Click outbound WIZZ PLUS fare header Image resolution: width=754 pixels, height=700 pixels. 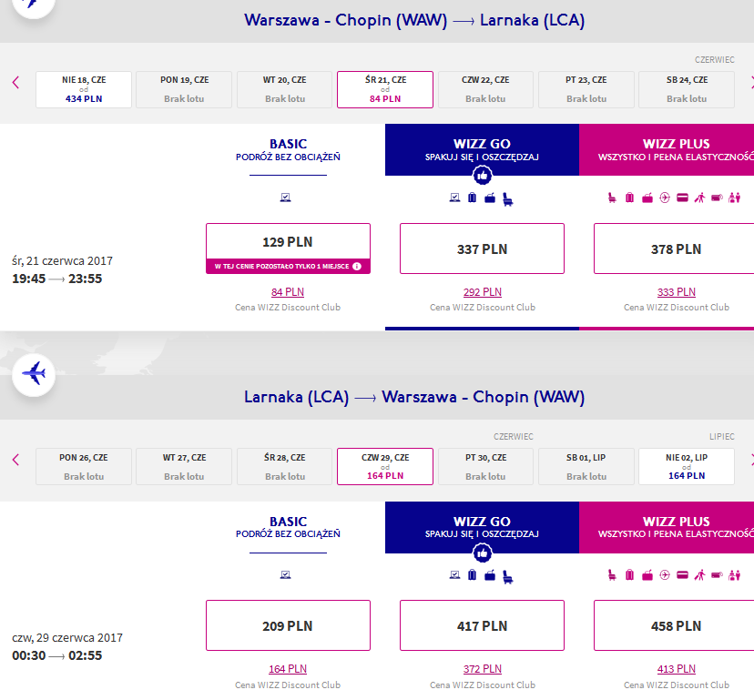click(667, 149)
